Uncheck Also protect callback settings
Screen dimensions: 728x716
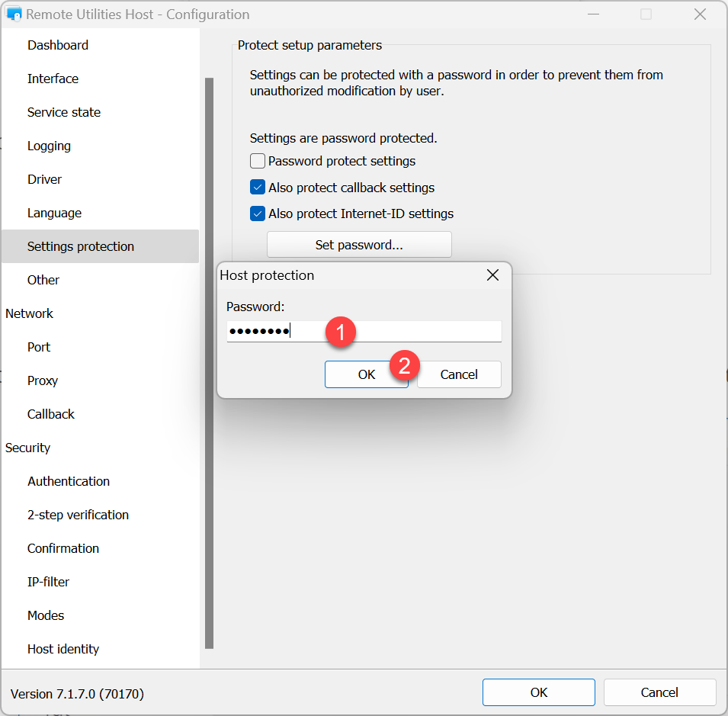point(258,188)
